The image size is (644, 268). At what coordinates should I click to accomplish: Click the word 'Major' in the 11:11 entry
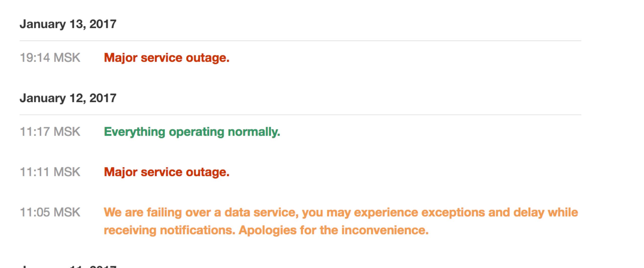(x=120, y=172)
